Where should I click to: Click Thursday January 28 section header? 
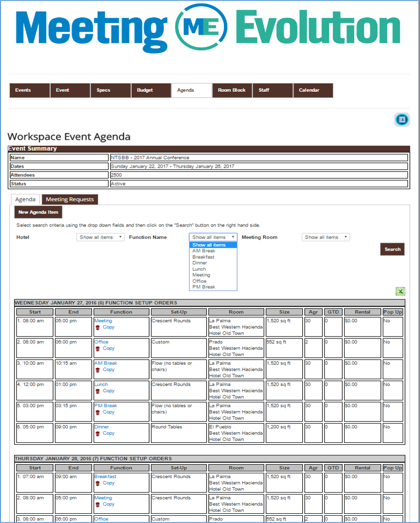[210, 459]
